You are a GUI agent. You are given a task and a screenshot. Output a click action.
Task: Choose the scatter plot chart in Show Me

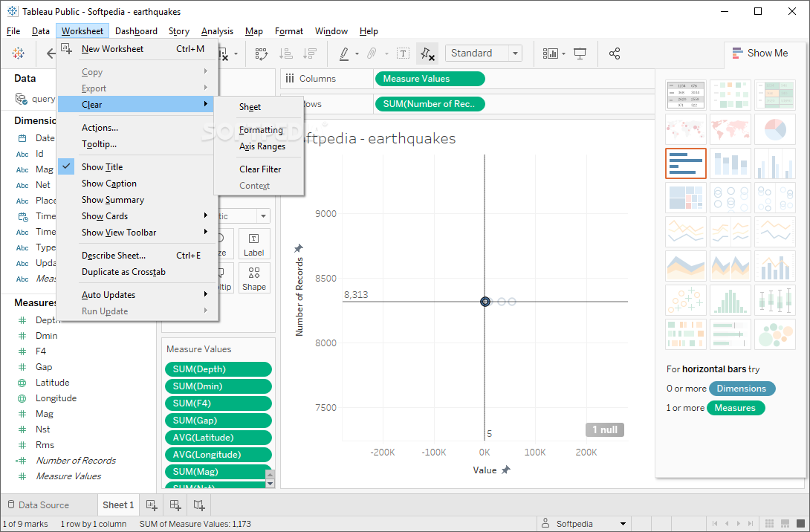pyautogui.click(x=685, y=299)
